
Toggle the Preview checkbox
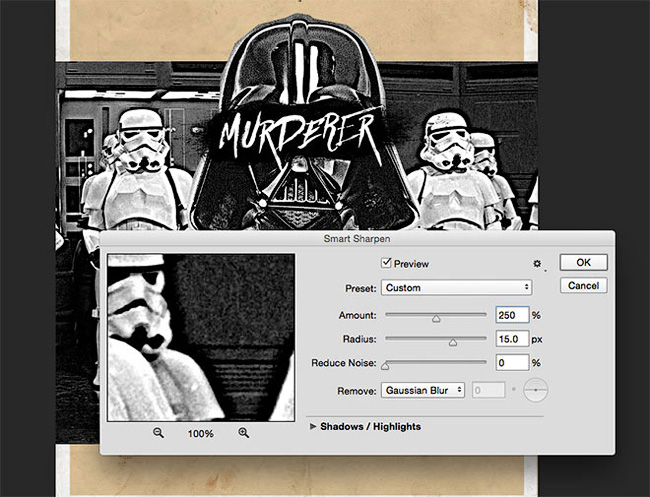pyautogui.click(x=386, y=263)
